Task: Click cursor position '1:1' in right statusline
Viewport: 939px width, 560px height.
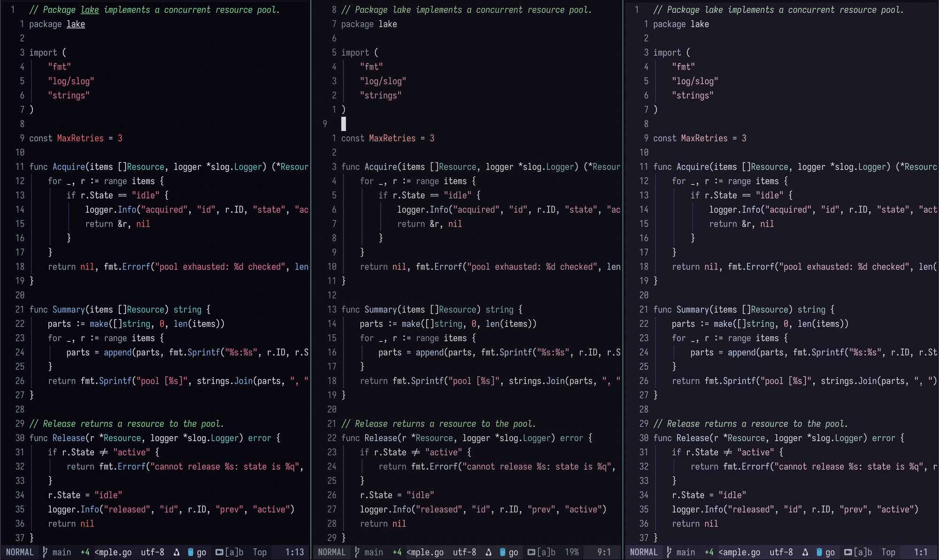Action: tap(921, 552)
